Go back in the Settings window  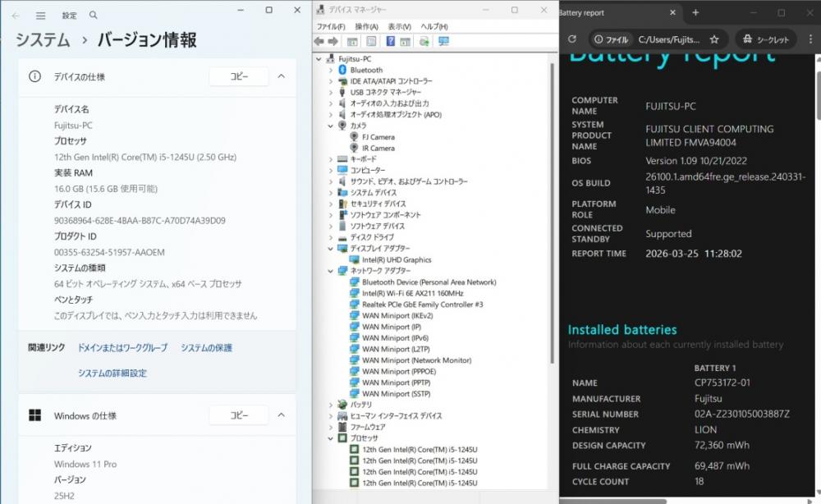16,16
